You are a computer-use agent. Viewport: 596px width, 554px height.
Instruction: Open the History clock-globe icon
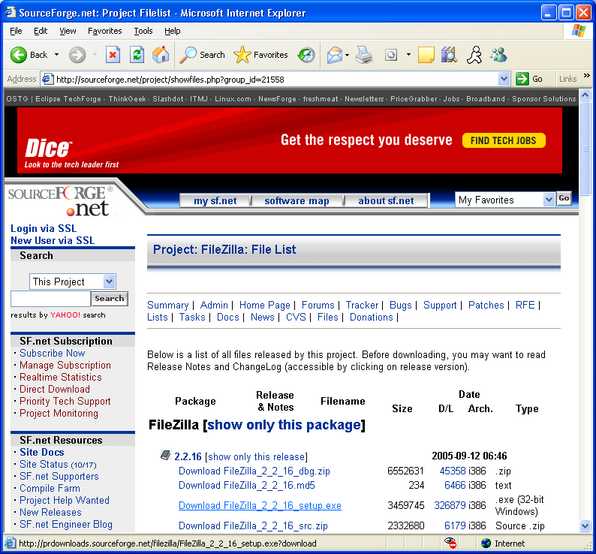(x=306, y=55)
